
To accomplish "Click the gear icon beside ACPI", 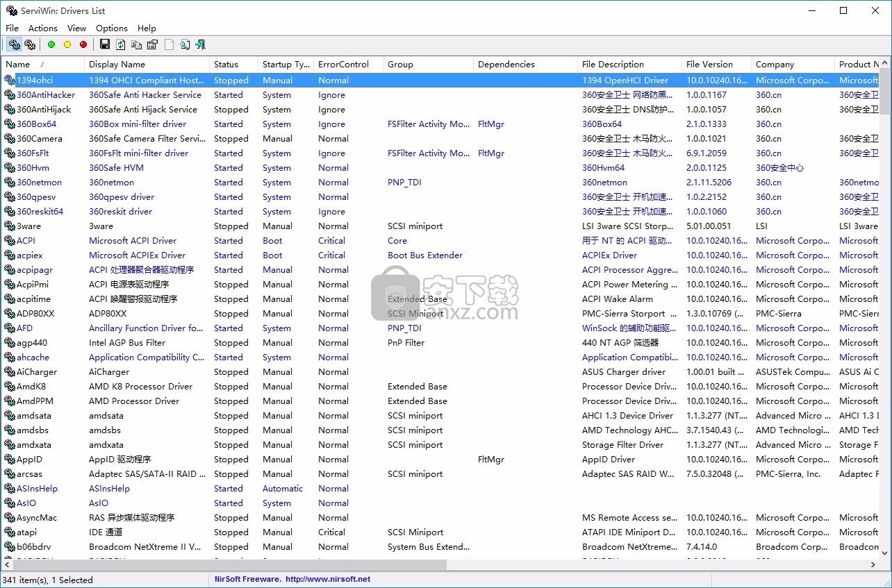I will [x=10, y=241].
